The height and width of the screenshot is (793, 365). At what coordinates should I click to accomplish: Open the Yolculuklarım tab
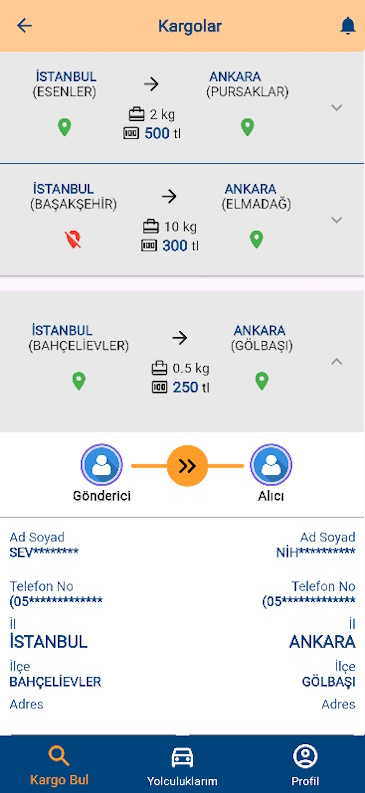[182, 765]
